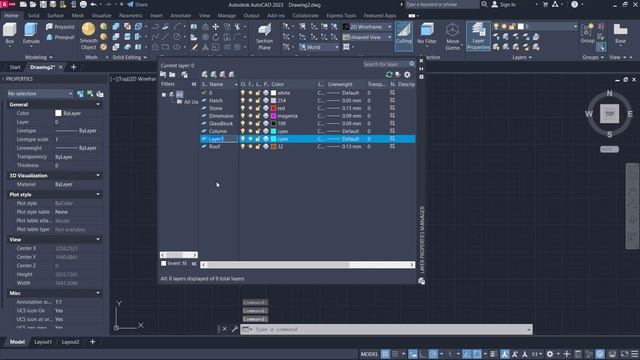This screenshot has width=640, height=360.
Task: Lock layer 0 padlock icon
Action: (x=258, y=93)
